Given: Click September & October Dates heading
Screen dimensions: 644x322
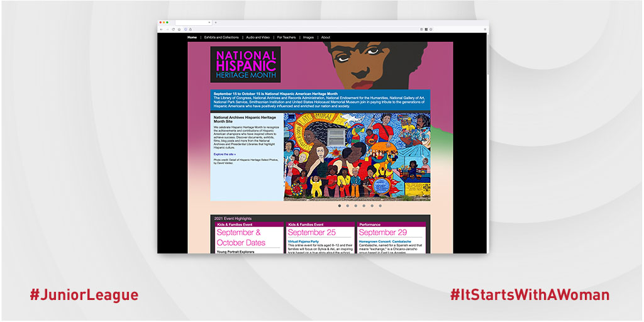Looking at the screenshot, I should click(241, 237).
